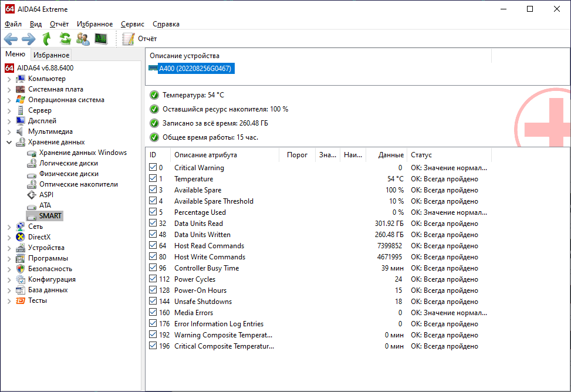Click the Безопасность shield icon

(21, 269)
